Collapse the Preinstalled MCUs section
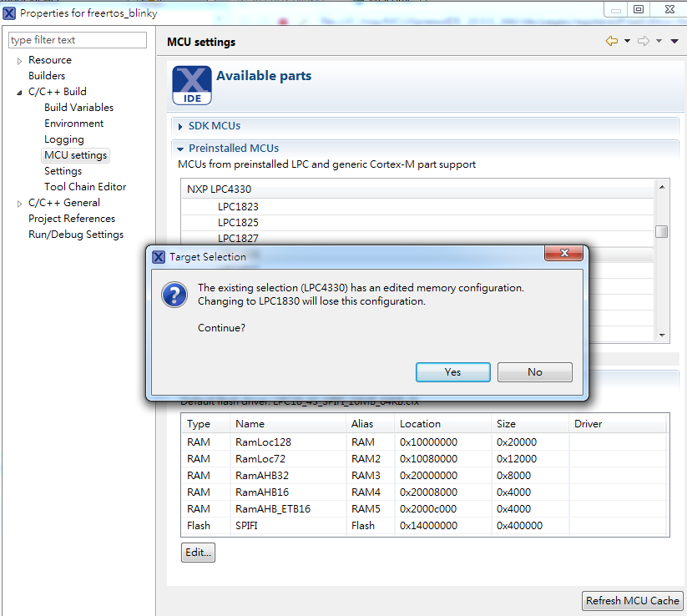Screen dimensions: 687x616 pyautogui.click(x=180, y=149)
